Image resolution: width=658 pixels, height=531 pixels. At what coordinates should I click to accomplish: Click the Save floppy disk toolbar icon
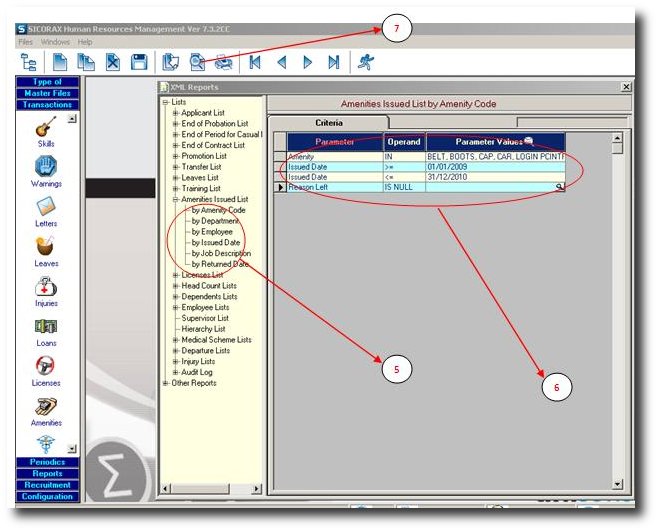(x=139, y=62)
